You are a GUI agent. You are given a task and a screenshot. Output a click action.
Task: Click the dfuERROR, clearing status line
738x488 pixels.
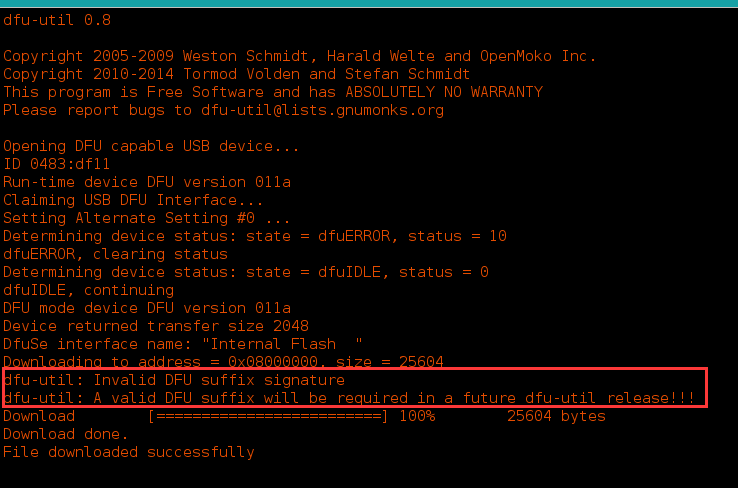(x=115, y=254)
